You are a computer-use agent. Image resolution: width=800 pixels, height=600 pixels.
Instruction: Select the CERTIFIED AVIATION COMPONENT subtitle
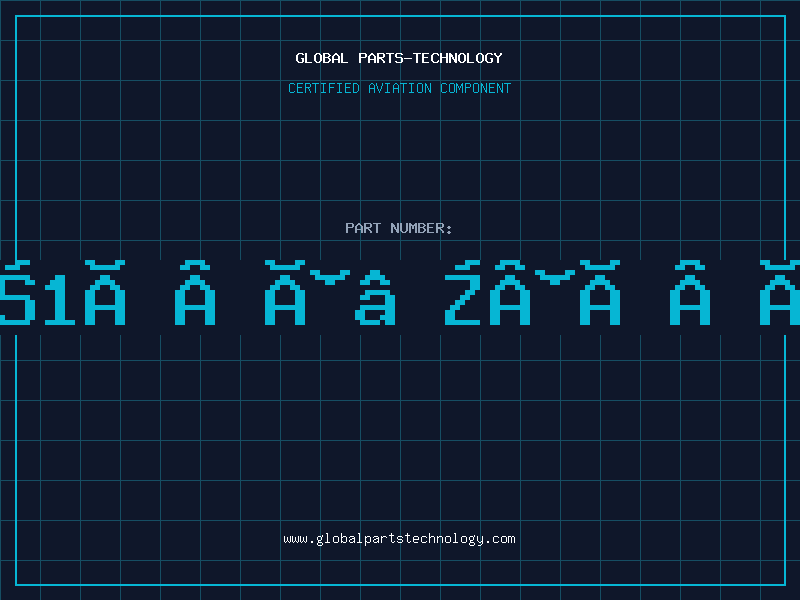399,88
